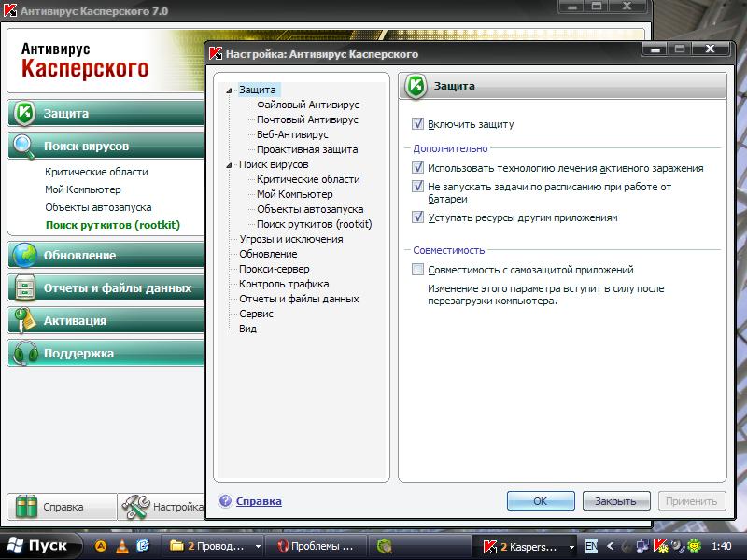Click the wrench tools icon of Настройка button
The width and height of the screenshot is (747, 560).
click(135, 506)
